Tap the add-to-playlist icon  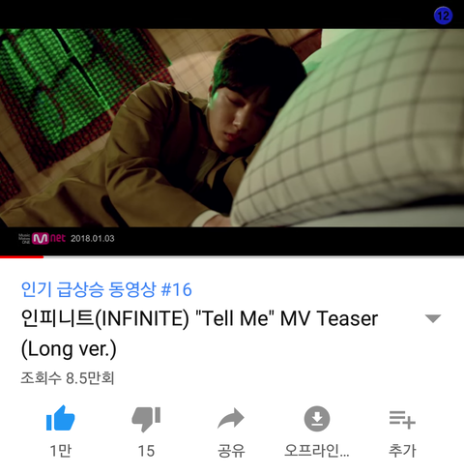click(x=402, y=420)
